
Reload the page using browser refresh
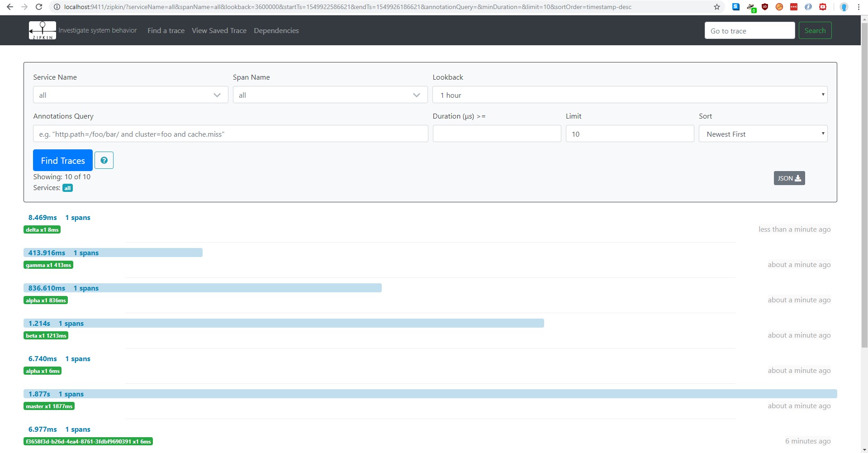(x=39, y=7)
